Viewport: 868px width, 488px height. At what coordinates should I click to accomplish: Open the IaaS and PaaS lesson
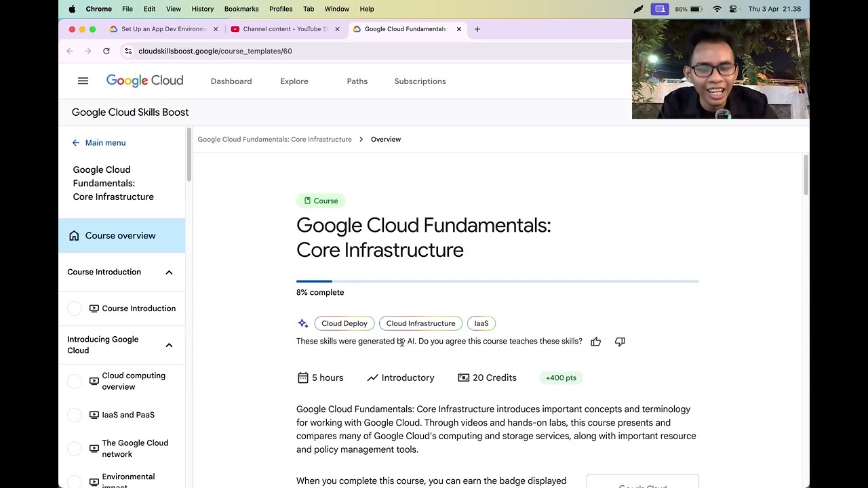[x=128, y=415]
